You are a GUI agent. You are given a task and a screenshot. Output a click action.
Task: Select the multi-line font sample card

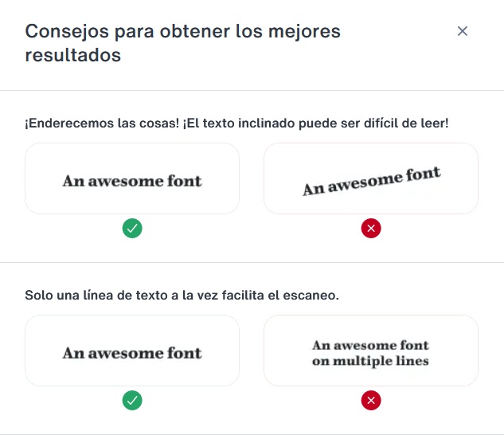tap(371, 351)
